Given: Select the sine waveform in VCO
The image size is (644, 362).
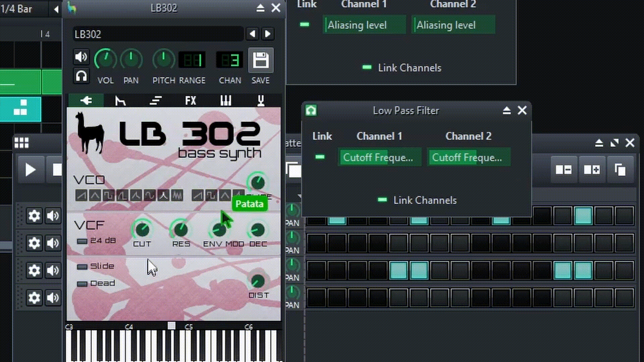Looking at the screenshot, I should click(x=150, y=195).
